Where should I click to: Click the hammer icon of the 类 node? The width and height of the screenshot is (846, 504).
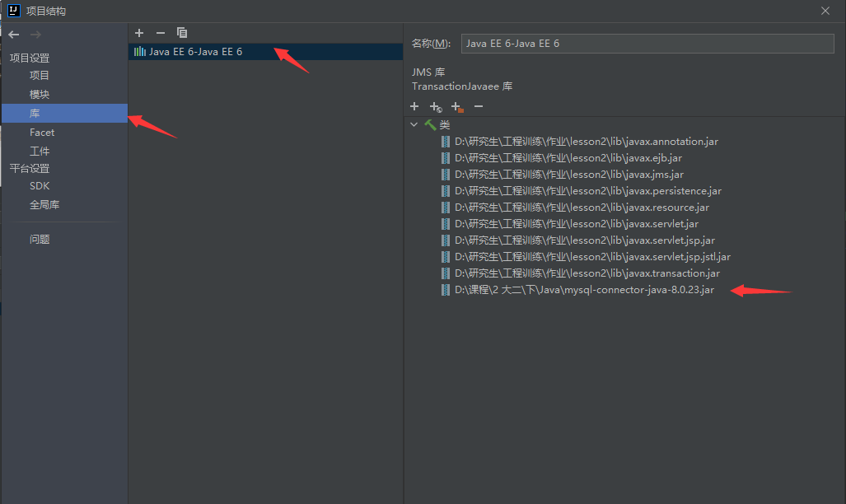430,124
